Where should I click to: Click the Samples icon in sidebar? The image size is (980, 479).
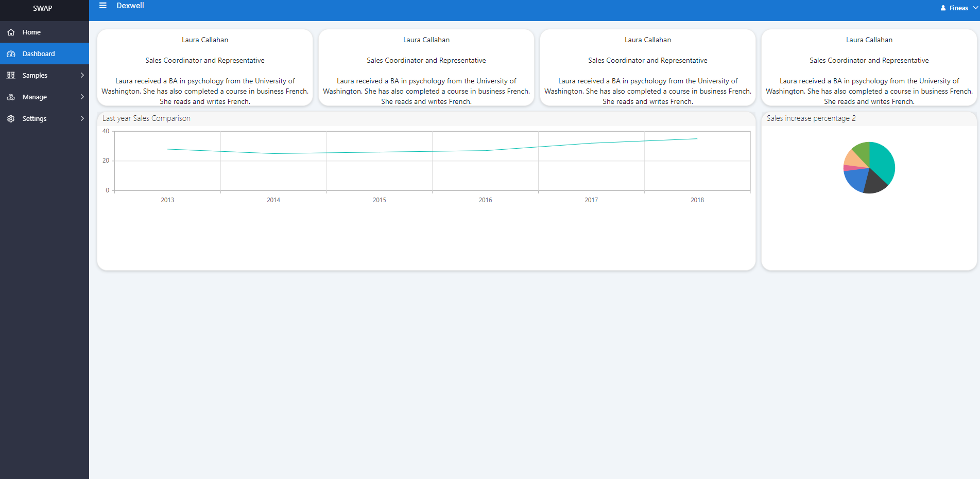click(11, 76)
